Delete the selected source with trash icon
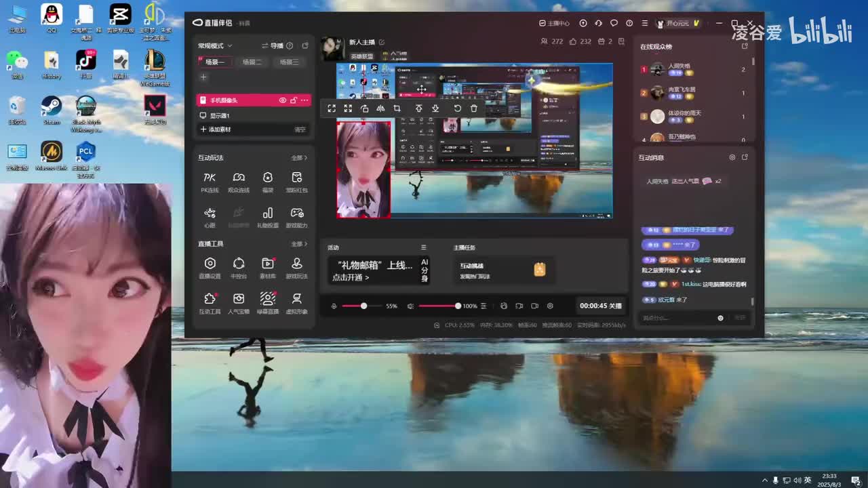This screenshot has height=488, width=868. click(x=473, y=108)
